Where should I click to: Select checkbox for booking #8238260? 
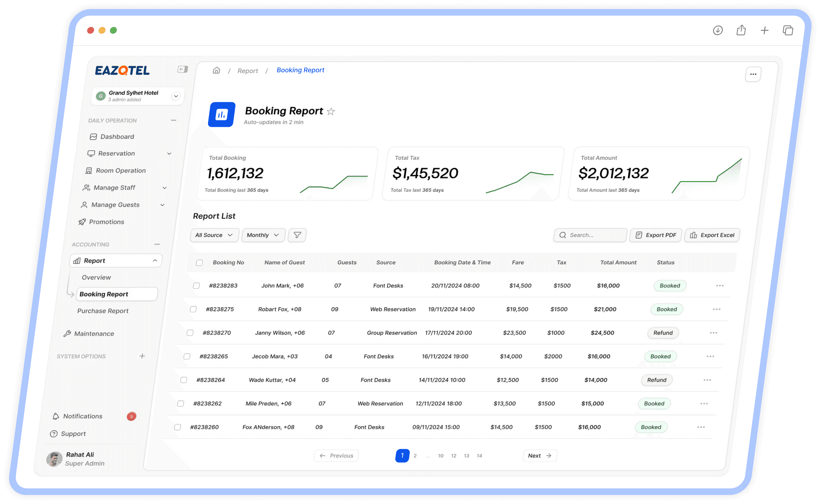(x=177, y=427)
